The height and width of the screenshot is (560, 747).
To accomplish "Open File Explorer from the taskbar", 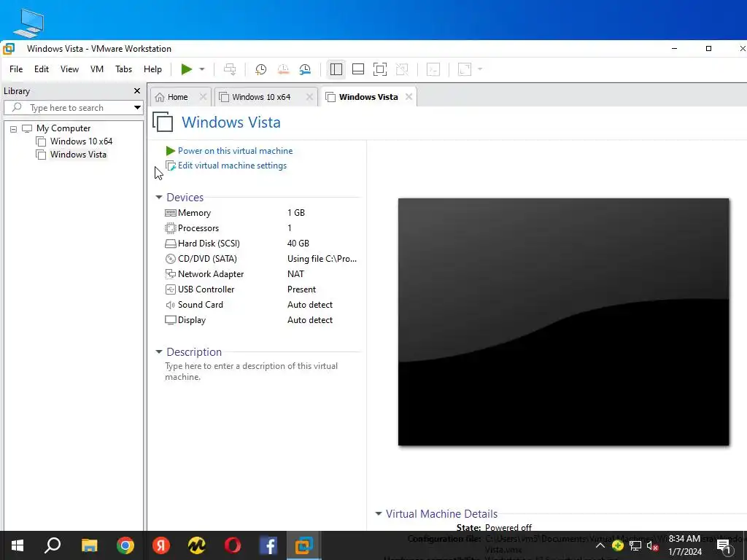I will [x=89, y=545].
